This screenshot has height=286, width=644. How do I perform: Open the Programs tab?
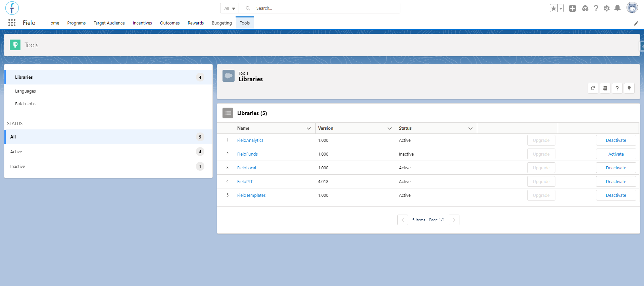point(77,23)
